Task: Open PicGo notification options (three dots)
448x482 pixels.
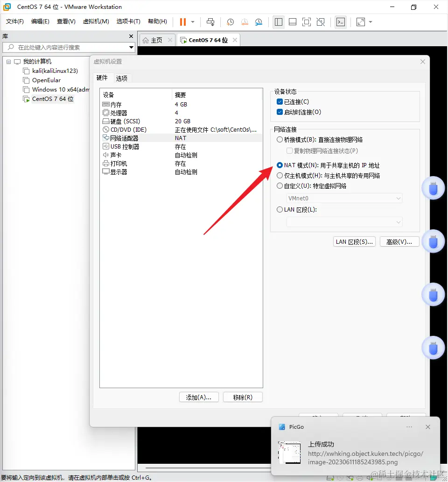Action: pyautogui.click(x=409, y=427)
